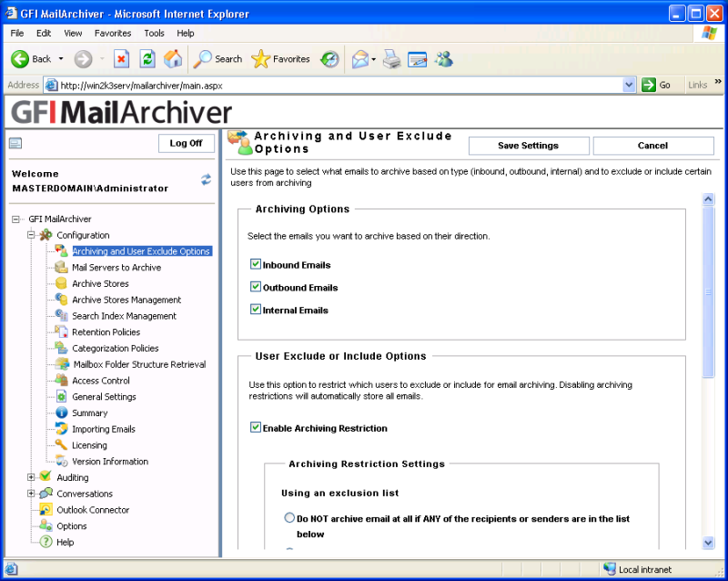Open the Edit menu

point(44,33)
